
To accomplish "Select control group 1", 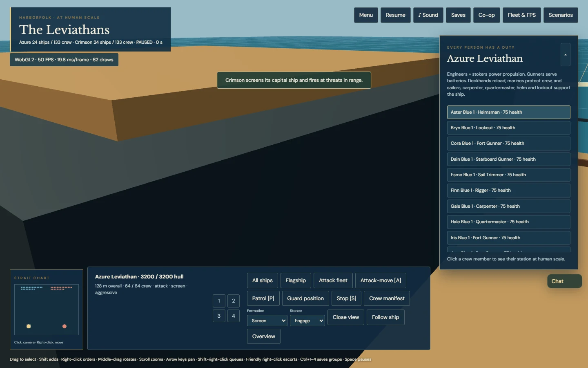I will tap(219, 301).
